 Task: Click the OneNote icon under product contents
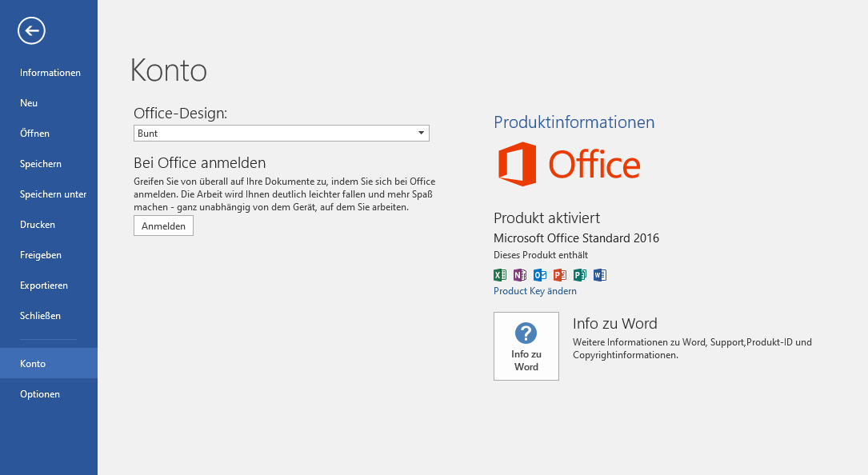[x=520, y=275]
